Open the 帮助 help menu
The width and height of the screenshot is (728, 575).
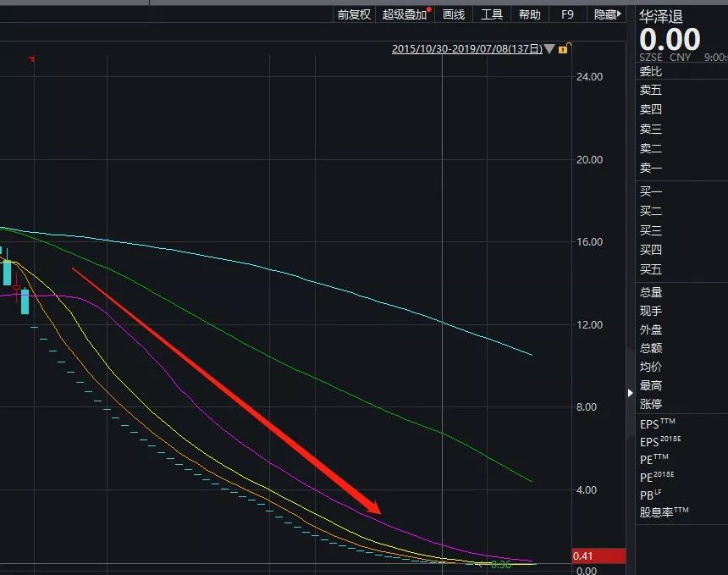530,15
